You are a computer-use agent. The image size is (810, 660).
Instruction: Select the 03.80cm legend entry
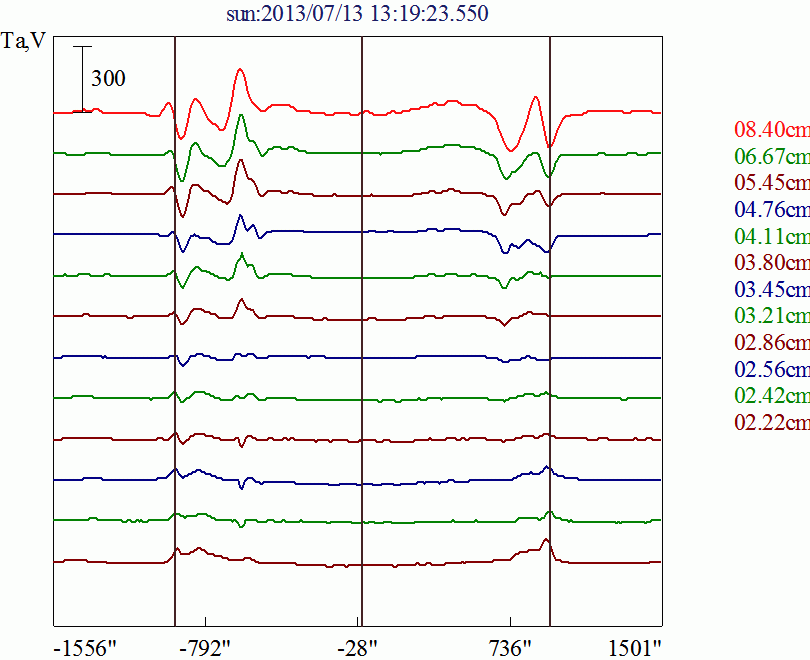(x=772, y=262)
